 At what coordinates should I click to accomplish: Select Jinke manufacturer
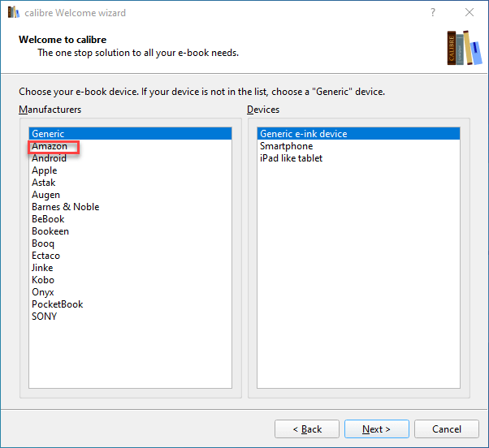coord(130,267)
